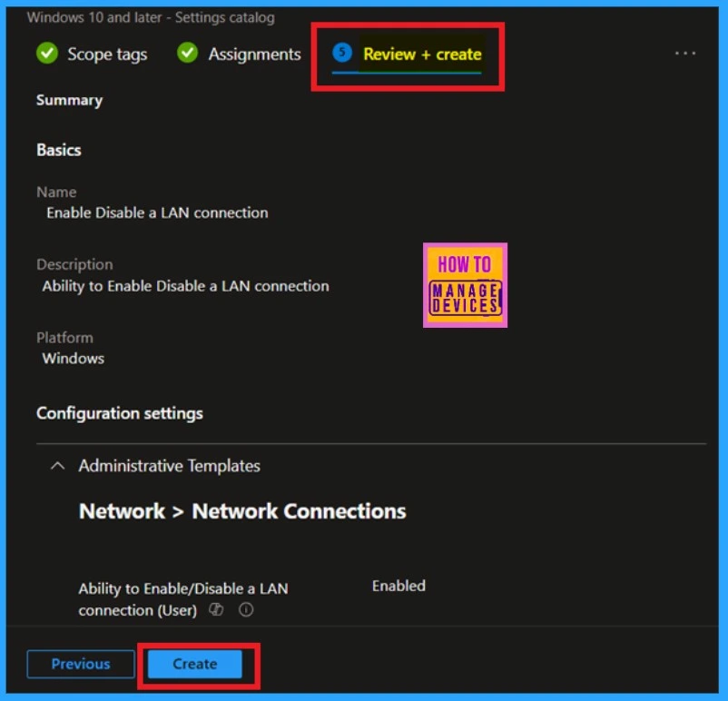Click the info icon beside LAN connection (User)

246,609
